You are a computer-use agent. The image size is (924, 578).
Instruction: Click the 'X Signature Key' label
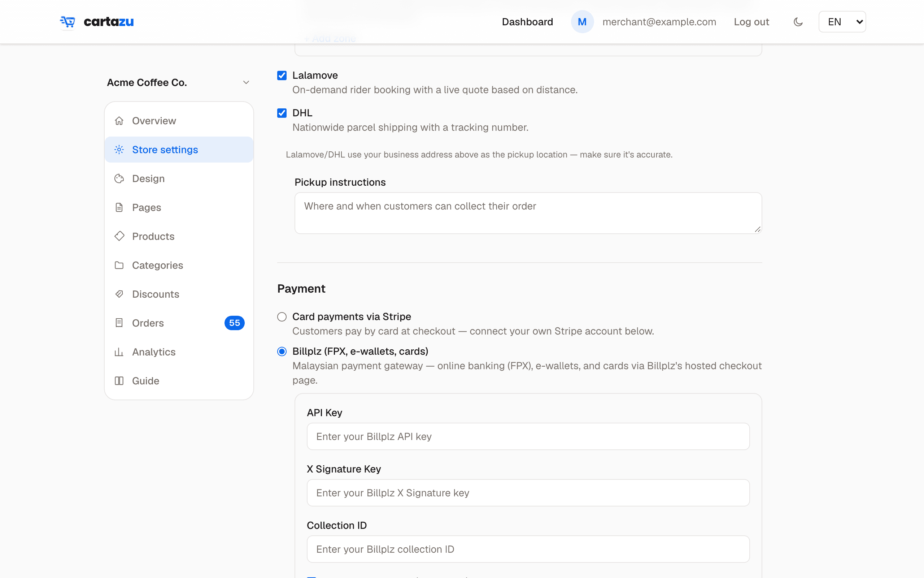click(344, 469)
